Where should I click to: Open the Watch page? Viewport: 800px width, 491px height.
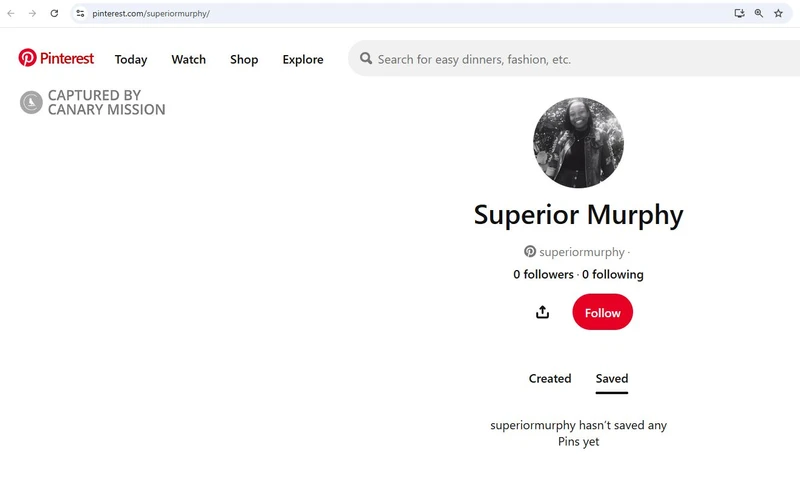188,59
